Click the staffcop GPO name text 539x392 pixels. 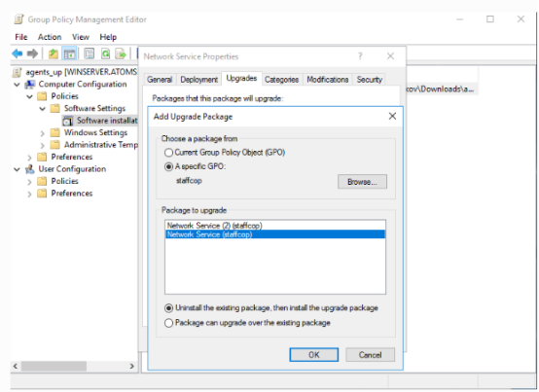pyautogui.click(x=189, y=181)
